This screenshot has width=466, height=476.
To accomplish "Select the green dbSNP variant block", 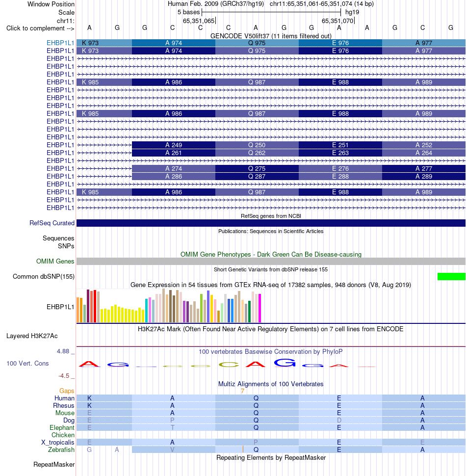I will coord(451,276).
